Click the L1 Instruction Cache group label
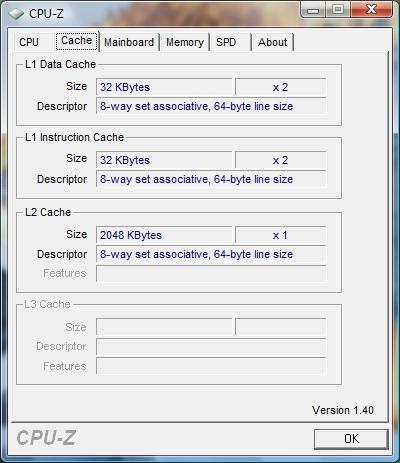The height and width of the screenshot is (463, 400). (x=74, y=137)
